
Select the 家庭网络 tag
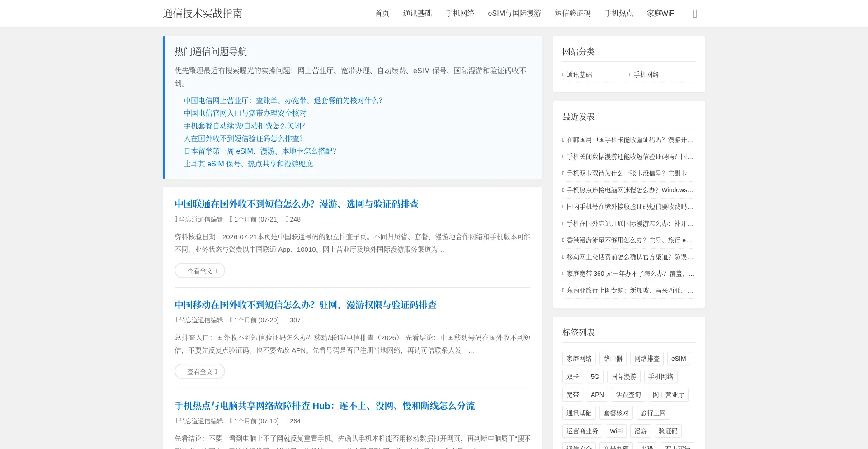coord(579,359)
